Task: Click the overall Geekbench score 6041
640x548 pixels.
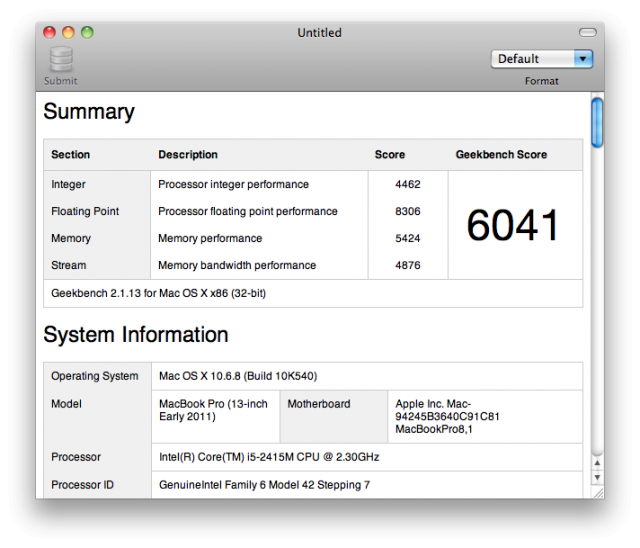Action: (x=513, y=225)
